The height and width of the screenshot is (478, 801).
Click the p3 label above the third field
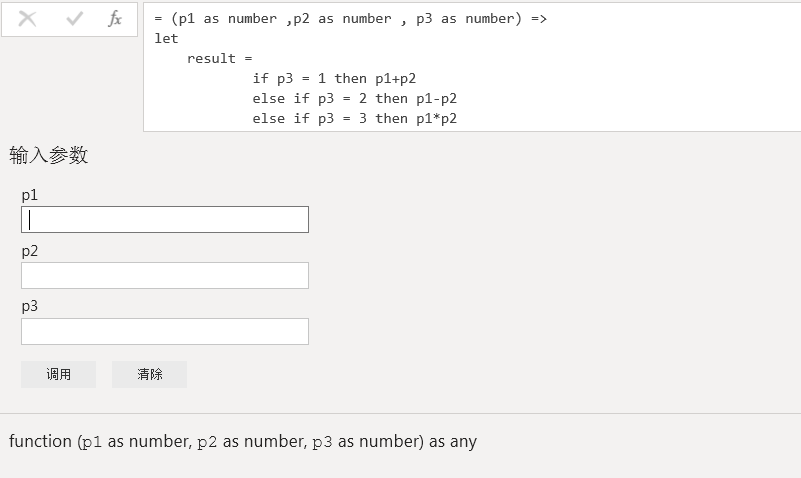[30, 306]
